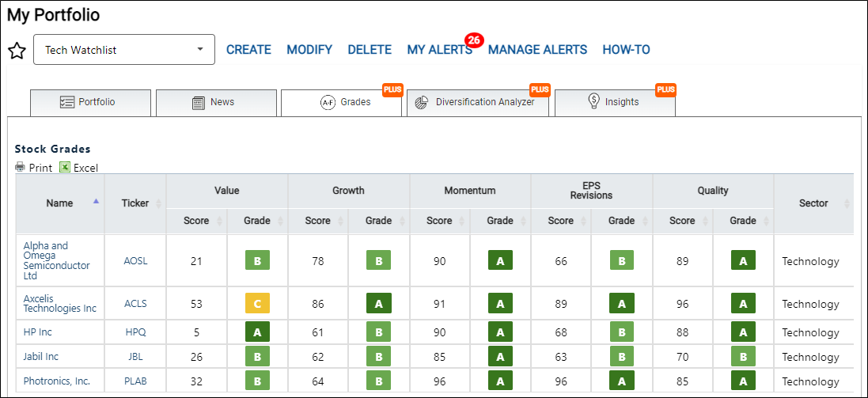Sort table by Sector column
Image resolution: width=868 pixels, height=398 pixels.
813,203
